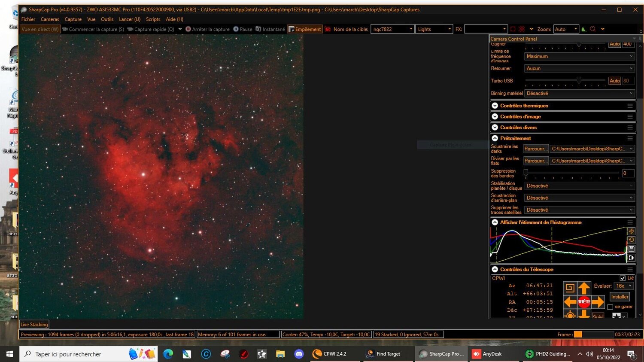Click Parcourir next to Soustraire les darks
This screenshot has width=644, height=362.
[536, 149]
